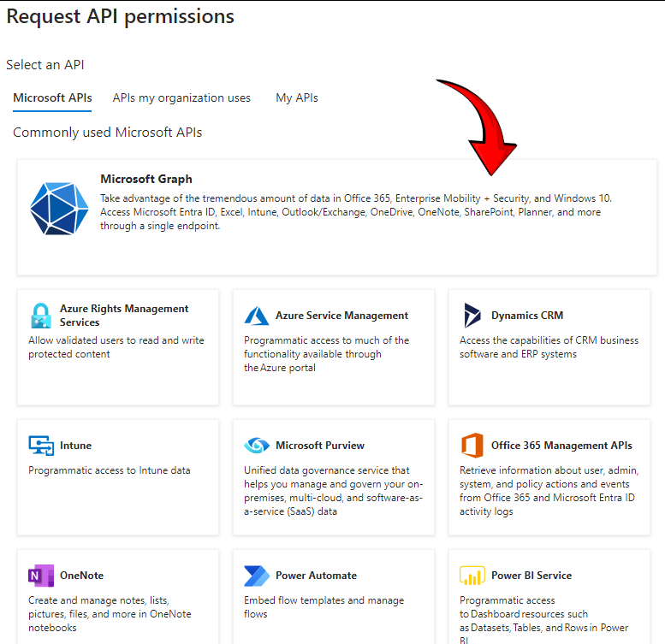665x644 pixels.
Task: Open the Power BI Service title
Action: 531,576
